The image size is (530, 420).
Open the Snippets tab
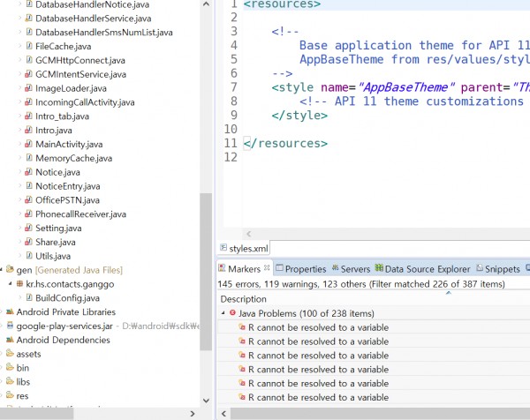498,269
